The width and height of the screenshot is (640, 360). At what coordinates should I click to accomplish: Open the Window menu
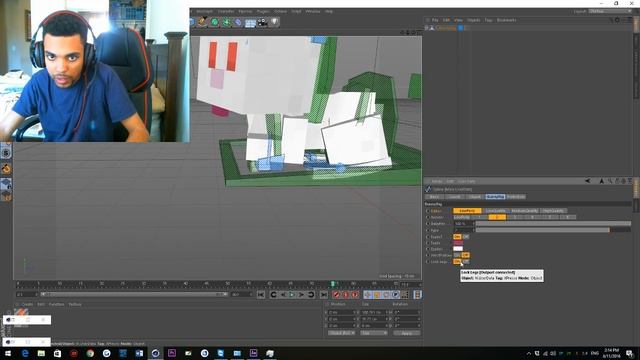click(x=313, y=11)
